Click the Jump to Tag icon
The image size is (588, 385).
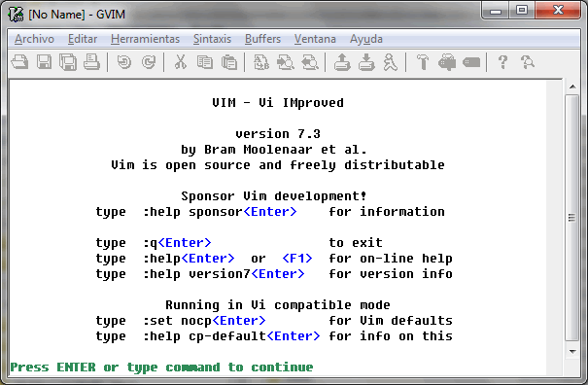pos(471,62)
